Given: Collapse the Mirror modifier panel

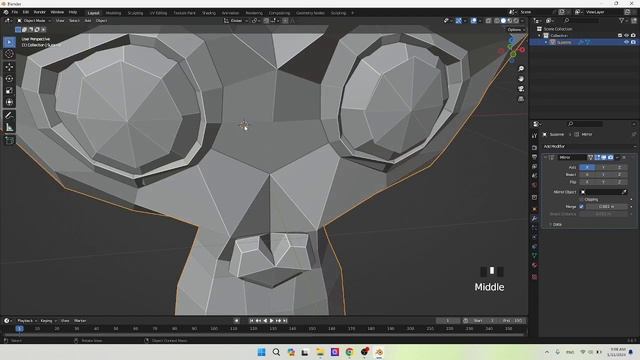Looking at the screenshot, I should (x=545, y=158).
